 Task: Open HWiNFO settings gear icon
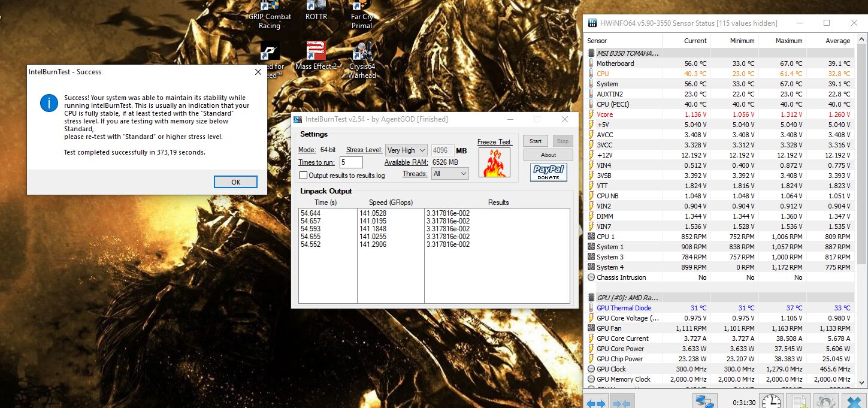(x=825, y=402)
